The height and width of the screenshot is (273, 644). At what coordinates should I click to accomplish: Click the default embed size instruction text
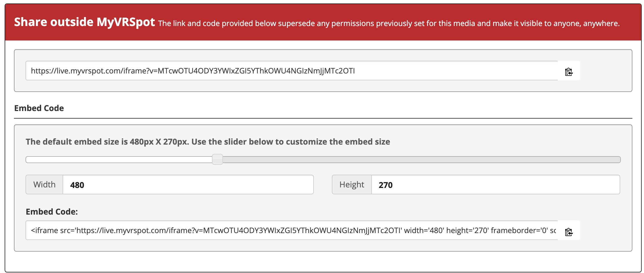tap(208, 142)
